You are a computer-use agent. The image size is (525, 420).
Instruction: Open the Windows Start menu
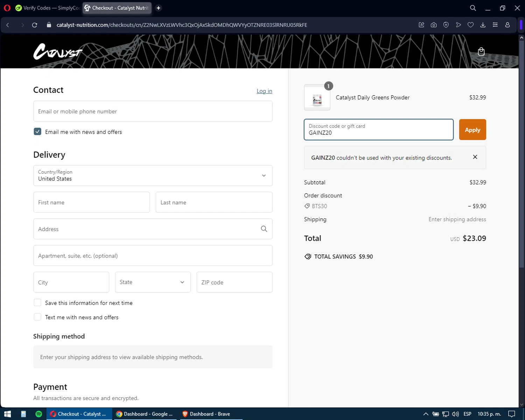[x=7, y=414]
